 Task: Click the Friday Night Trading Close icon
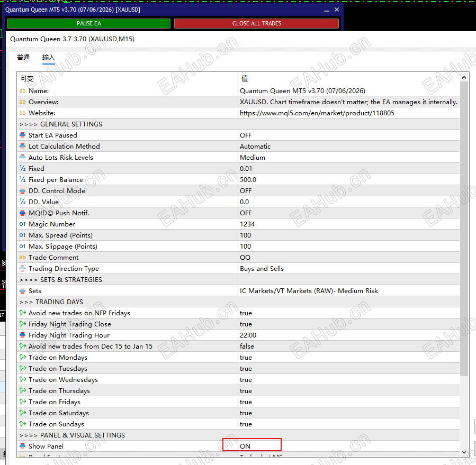click(22, 324)
